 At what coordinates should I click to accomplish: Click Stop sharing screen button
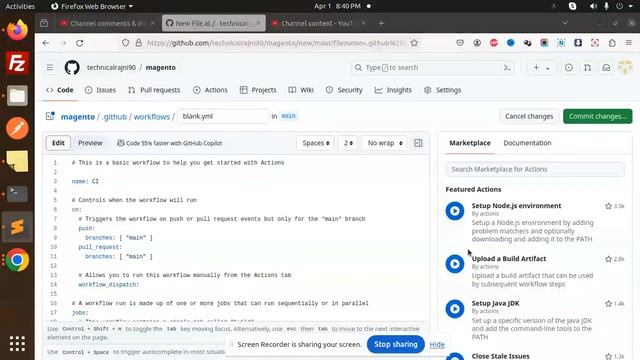396,344
